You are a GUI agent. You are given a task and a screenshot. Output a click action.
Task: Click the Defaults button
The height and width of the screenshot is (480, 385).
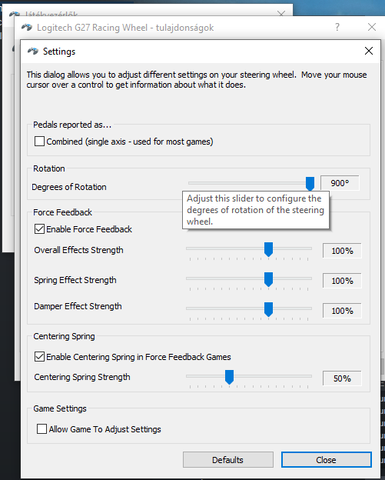click(x=228, y=460)
